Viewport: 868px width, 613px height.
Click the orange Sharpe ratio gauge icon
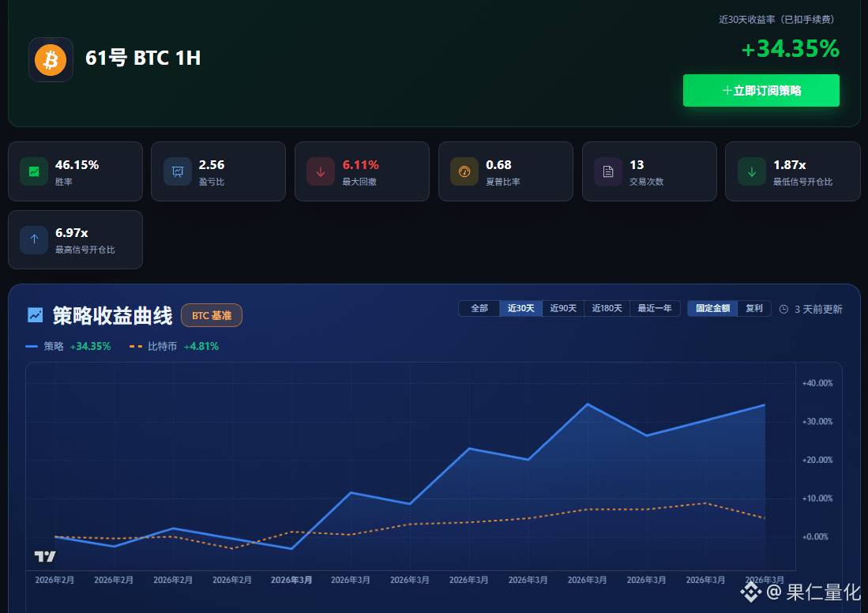click(464, 171)
